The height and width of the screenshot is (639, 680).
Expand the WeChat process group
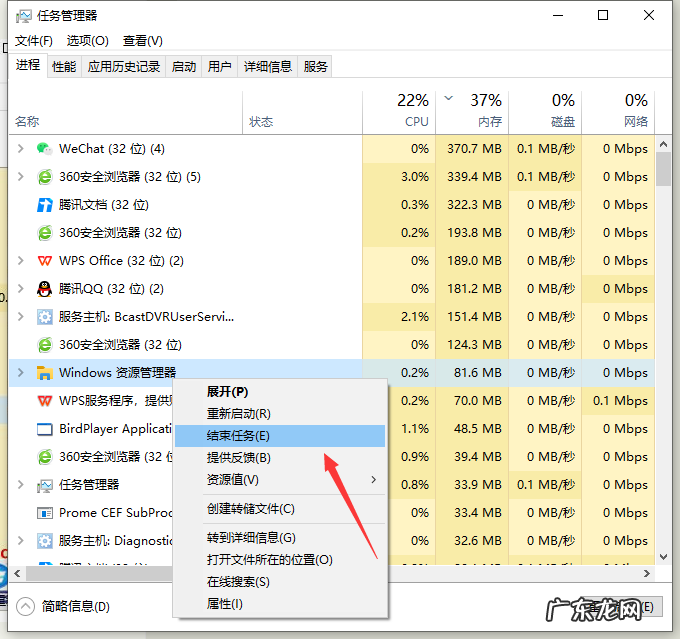(x=20, y=149)
